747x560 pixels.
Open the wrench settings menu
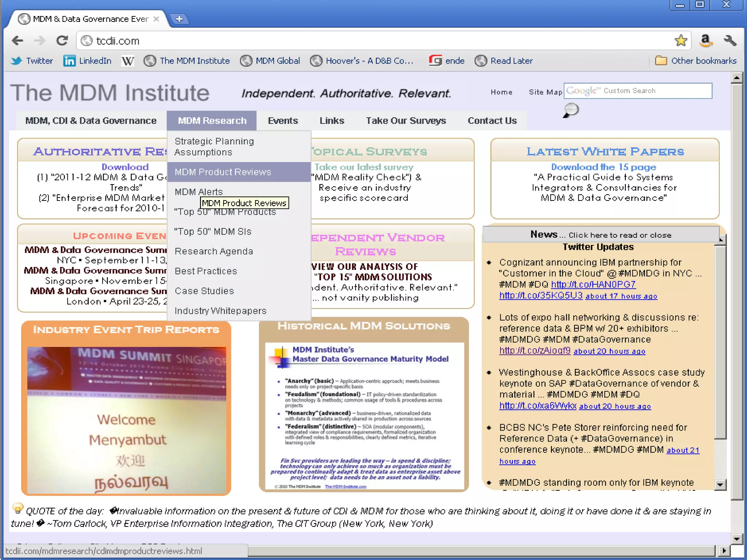730,40
